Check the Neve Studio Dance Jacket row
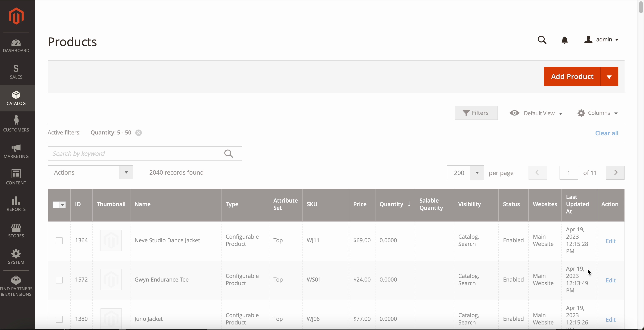 pyautogui.click(x=59, y=241)
